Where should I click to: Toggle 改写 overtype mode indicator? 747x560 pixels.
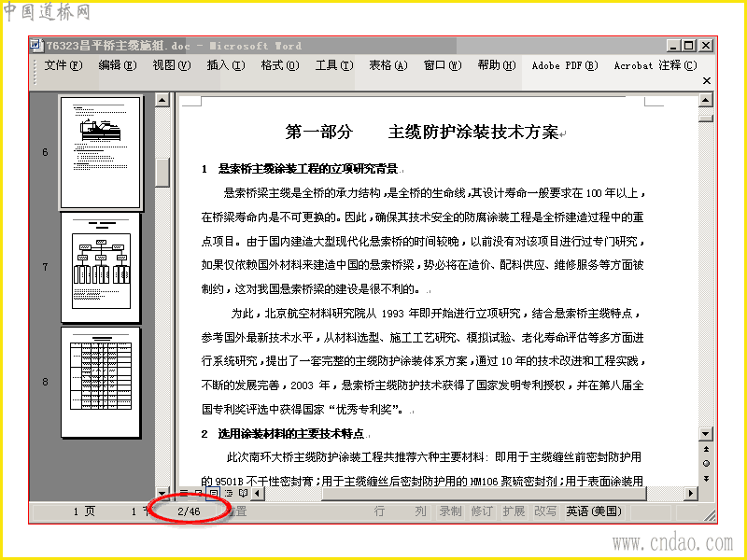[545, 511]
